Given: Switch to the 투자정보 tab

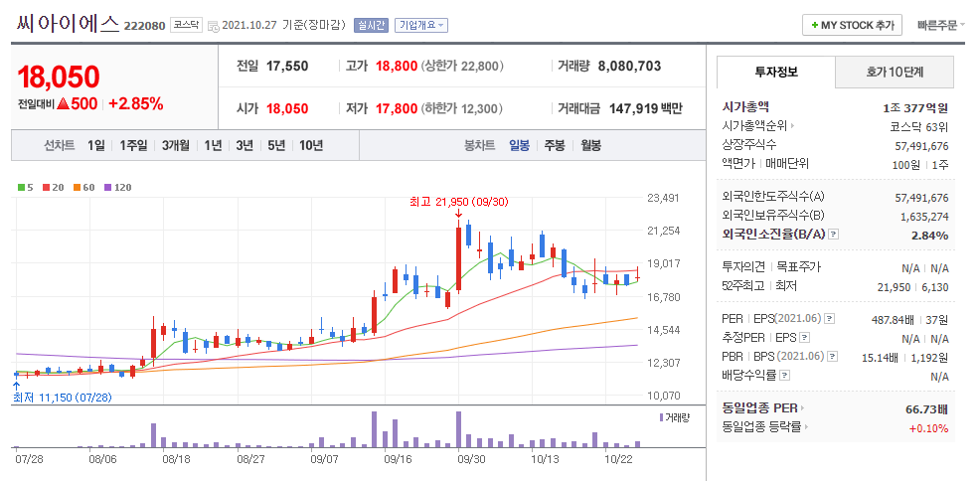Looking at the screenshot, I should 775,72.
